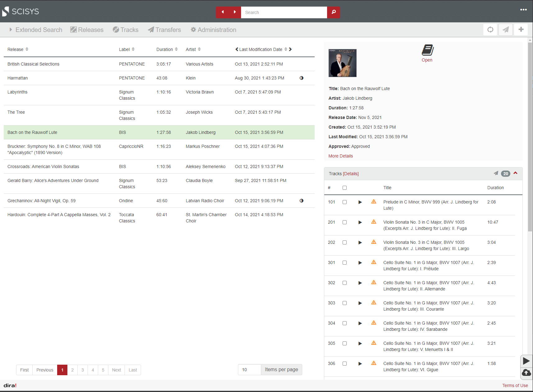Play track 304 Sarabande
Screen dimensions: 533x392
click(x=360, y=323)
